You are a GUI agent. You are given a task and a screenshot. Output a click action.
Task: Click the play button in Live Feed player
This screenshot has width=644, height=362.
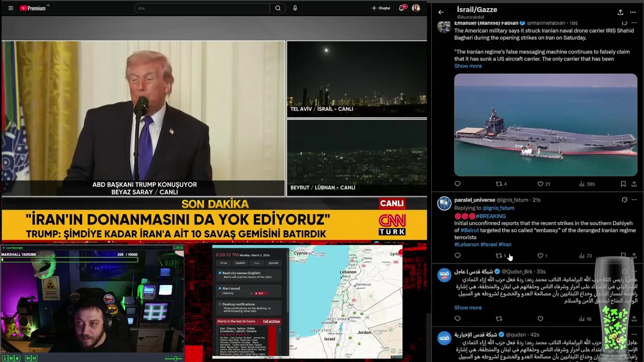(x=5, y=358)
